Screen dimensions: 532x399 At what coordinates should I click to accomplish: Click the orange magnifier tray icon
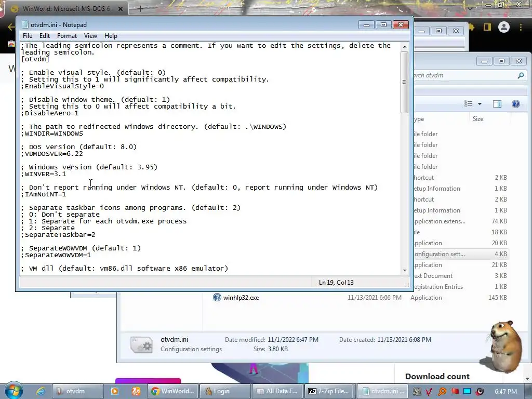click(442, 392)
